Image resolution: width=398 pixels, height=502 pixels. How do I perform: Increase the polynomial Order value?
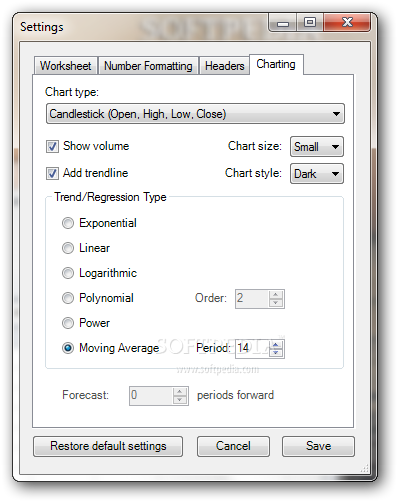(276, 295)
